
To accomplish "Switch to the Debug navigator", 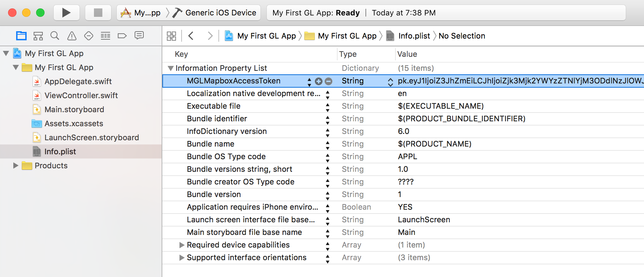I will (106, 36).
